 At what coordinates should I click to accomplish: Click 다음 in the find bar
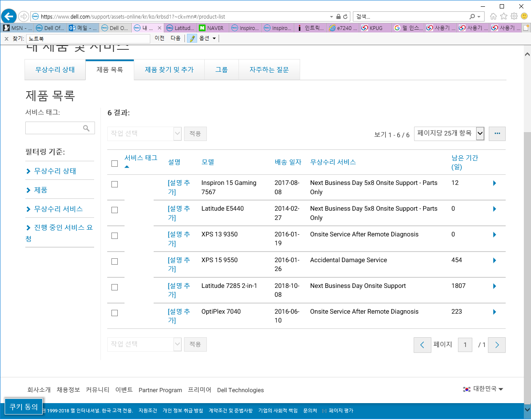point(176,38)
